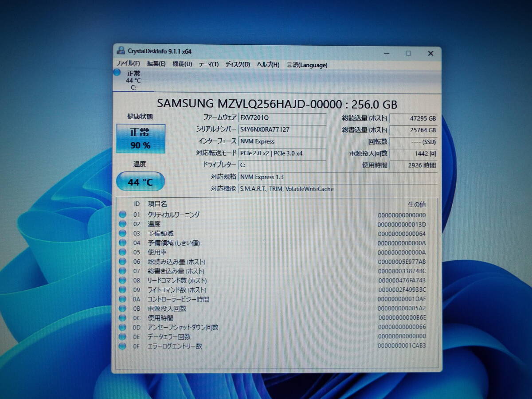This screenshot has width=532, height=399.
Task: Click the total host reads value 47295 GB
Action: (x=414, y=119)
